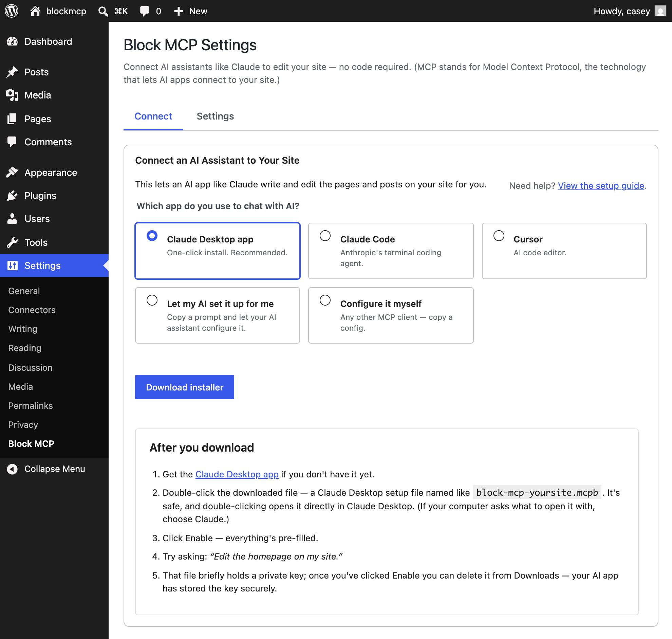Click the casey user avatar
Viewport: 672px width, 639px height.
click(660, 11)
